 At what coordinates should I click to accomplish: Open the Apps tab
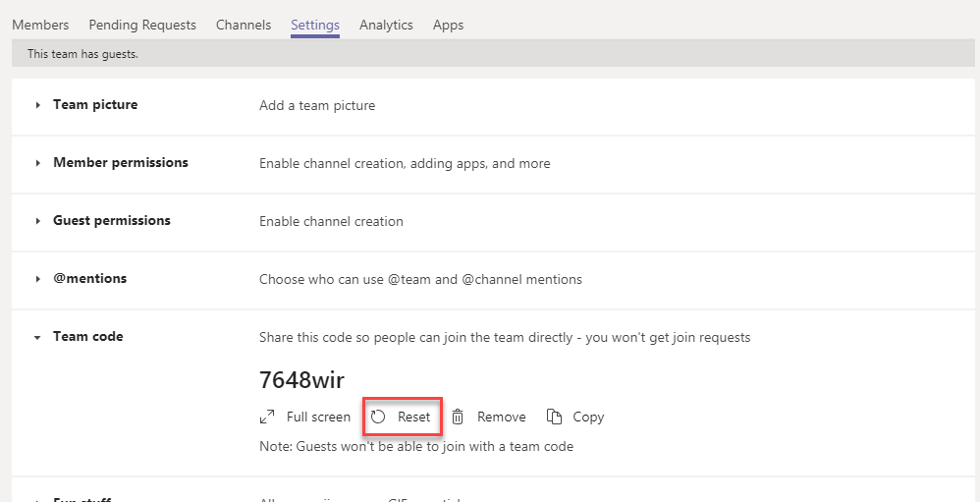448,25
